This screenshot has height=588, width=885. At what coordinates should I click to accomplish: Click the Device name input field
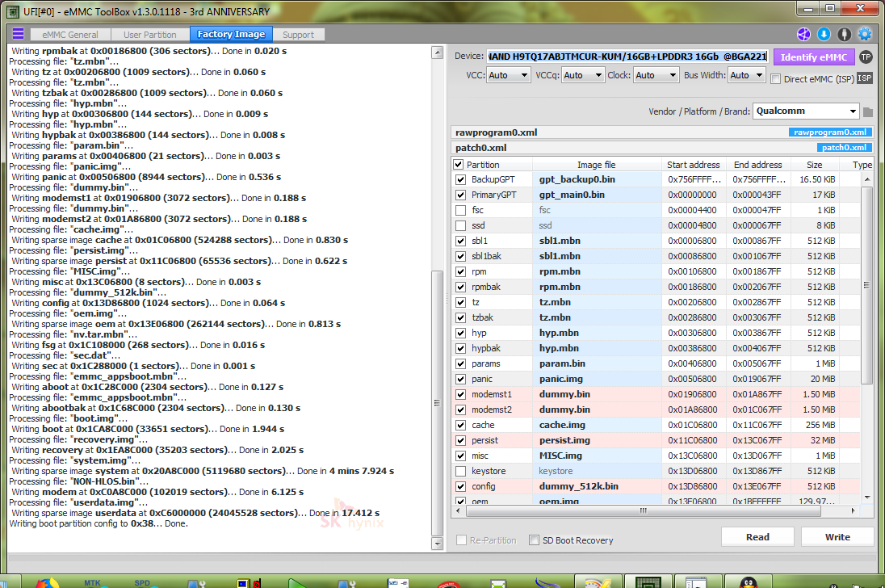click(x=627, y=57)
